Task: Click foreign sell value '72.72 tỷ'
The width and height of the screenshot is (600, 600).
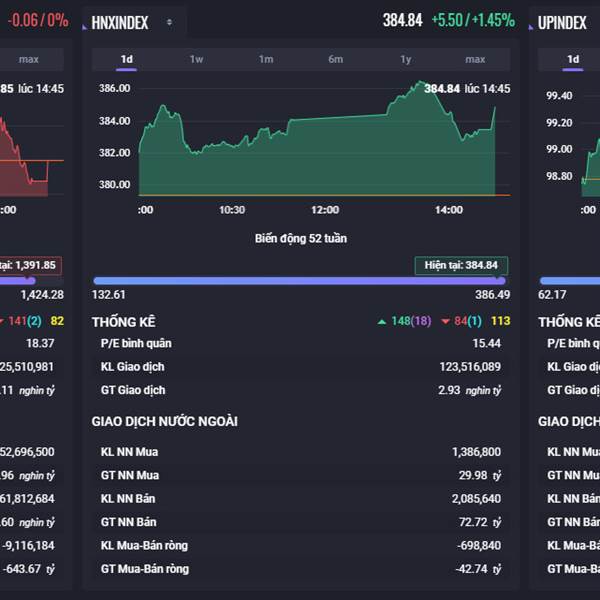Action: [x=480, y=522]
